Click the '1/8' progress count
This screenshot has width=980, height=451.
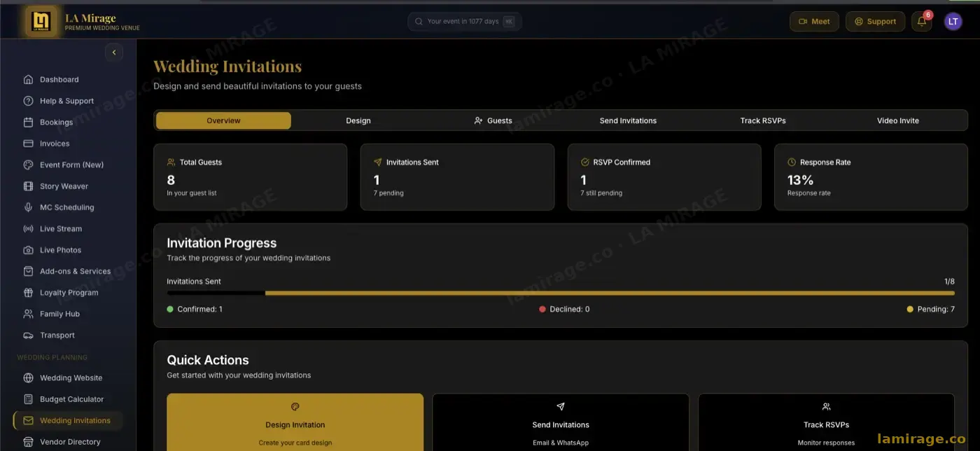pyautogui.click(x=949, y=282)
